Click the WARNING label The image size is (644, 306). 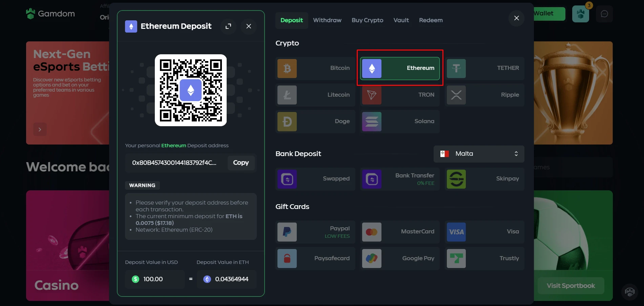142,185
